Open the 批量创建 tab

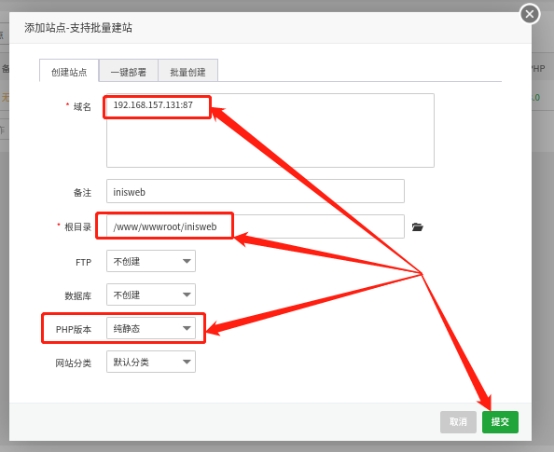pyautogui.click(x=188, y=71)
